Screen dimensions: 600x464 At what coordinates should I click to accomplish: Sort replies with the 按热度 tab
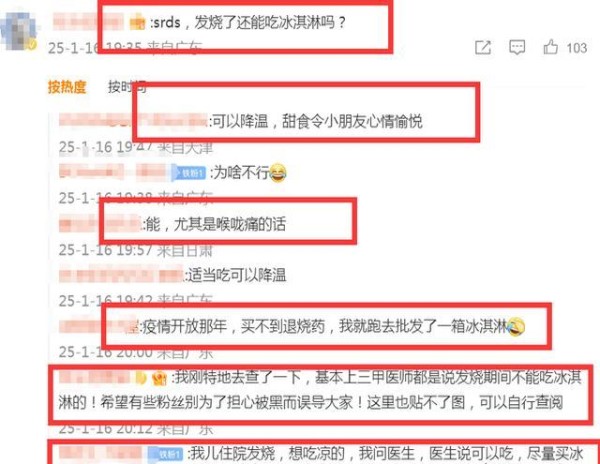(67, 87)
